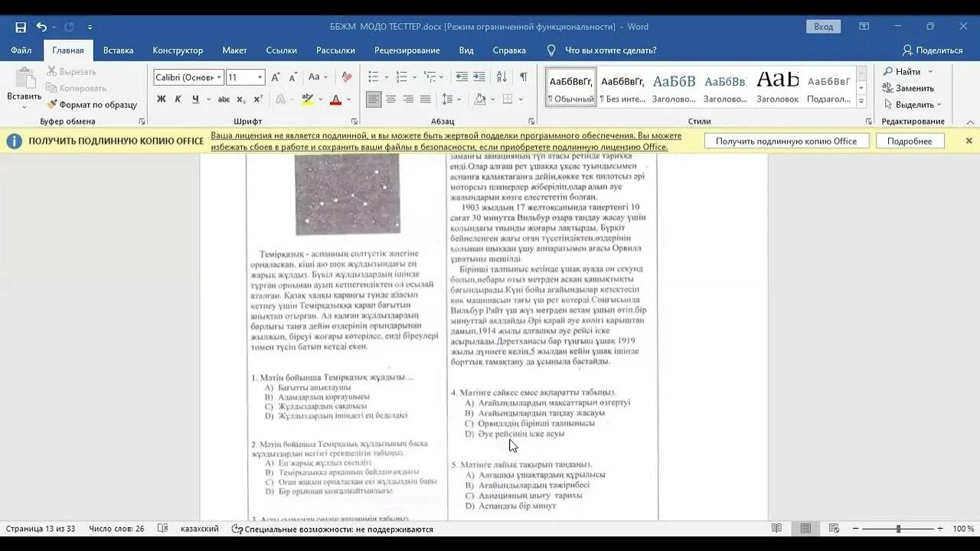Select Без интервала style
The image size is (980, 551).
coord(622,86)
